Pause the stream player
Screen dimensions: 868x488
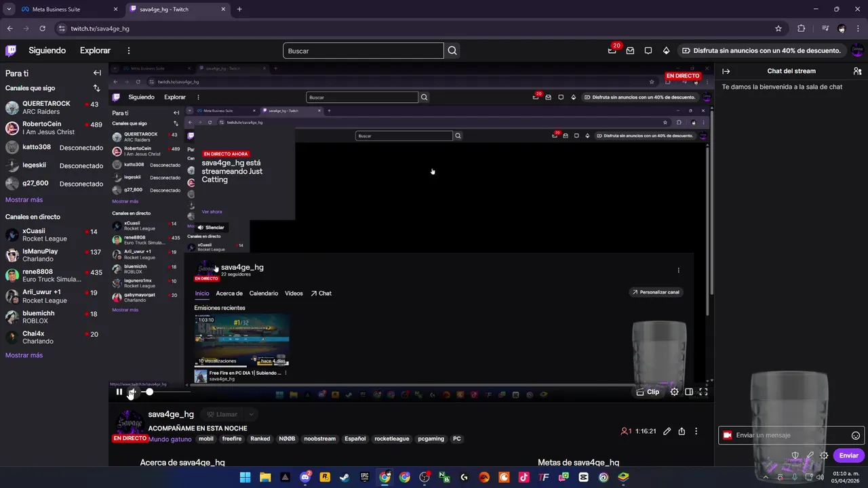(119, 392)
